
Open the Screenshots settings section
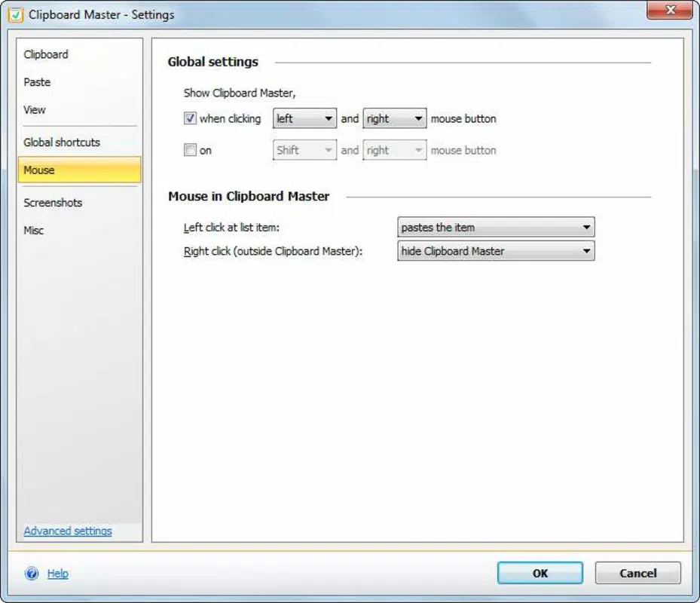79,203
